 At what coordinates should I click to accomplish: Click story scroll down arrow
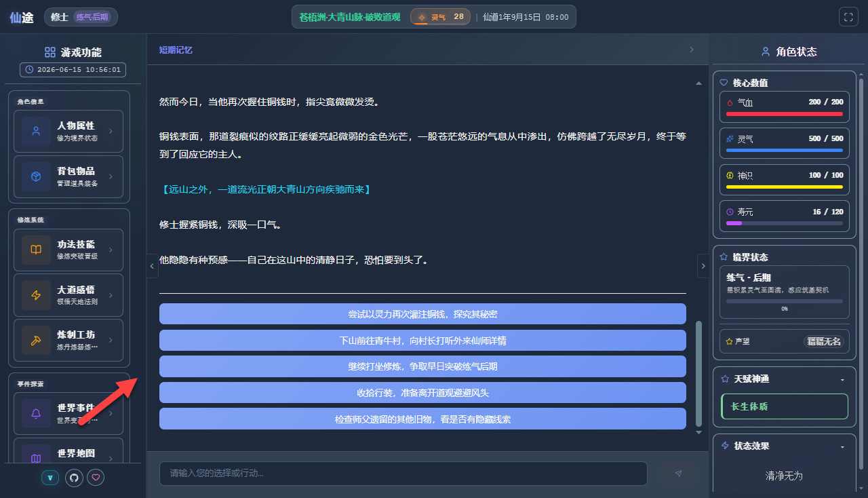pyautogui.click(x=698, y=432)
